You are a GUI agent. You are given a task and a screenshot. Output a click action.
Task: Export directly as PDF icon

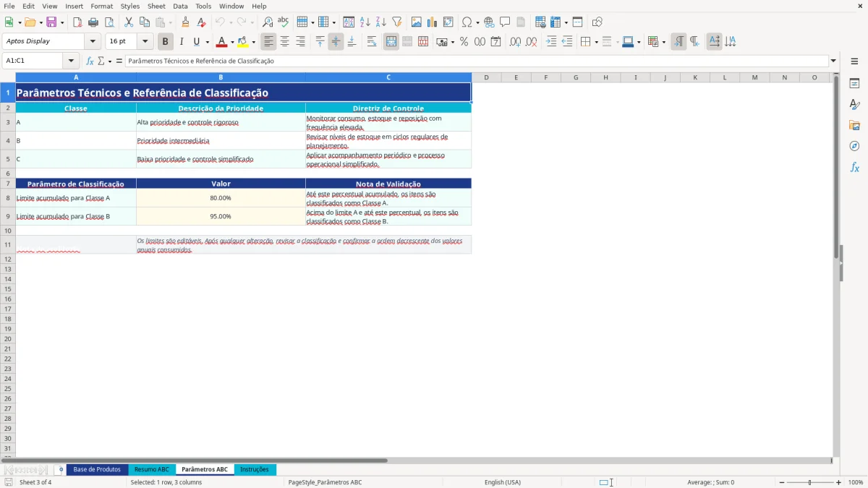[77, 22]
